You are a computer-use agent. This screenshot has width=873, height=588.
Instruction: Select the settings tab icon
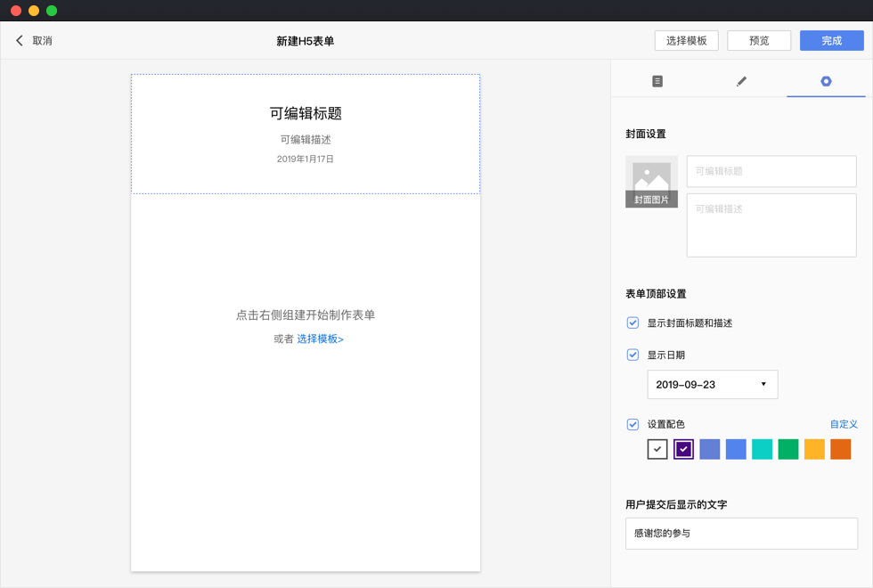pyautogui.click(x=826, y=81)
